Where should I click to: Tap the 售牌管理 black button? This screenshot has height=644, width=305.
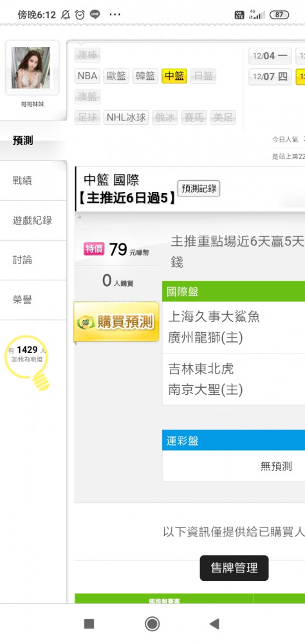click(x=234, y=568)
